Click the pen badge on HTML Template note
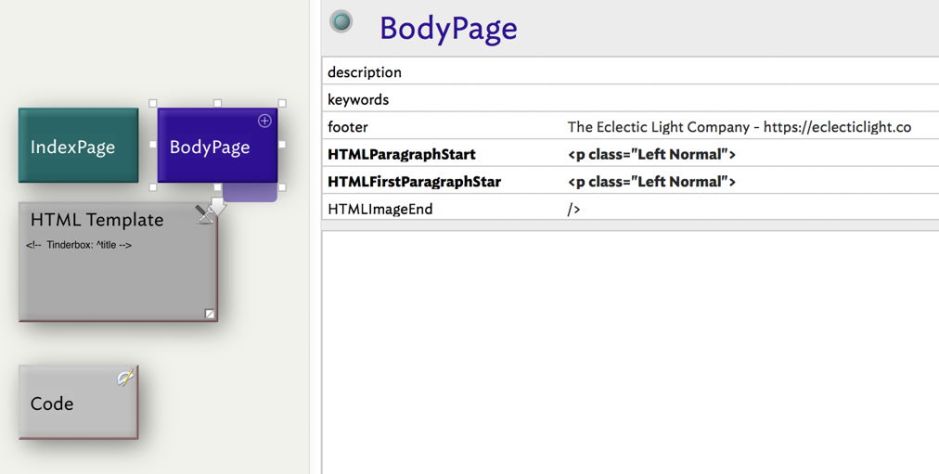939x474 pixels. click(x=205, y=213)
